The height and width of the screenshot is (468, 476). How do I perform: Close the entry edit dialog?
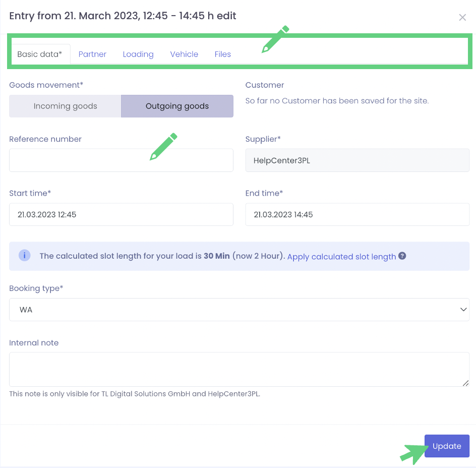coord(462,18)
